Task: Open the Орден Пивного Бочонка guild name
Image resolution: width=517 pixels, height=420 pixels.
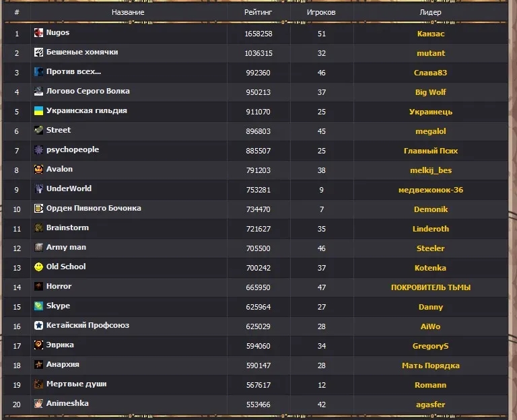Action: pos(94,208)
